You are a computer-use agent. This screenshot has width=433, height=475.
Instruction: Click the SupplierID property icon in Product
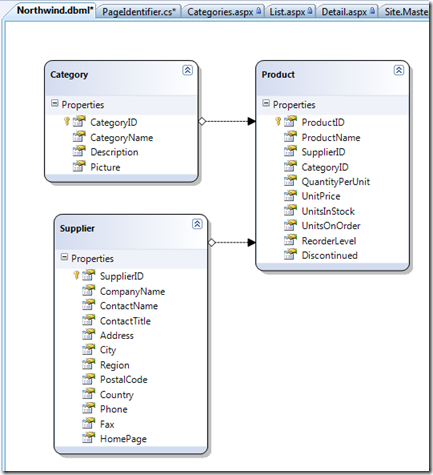tap(290, 151)
